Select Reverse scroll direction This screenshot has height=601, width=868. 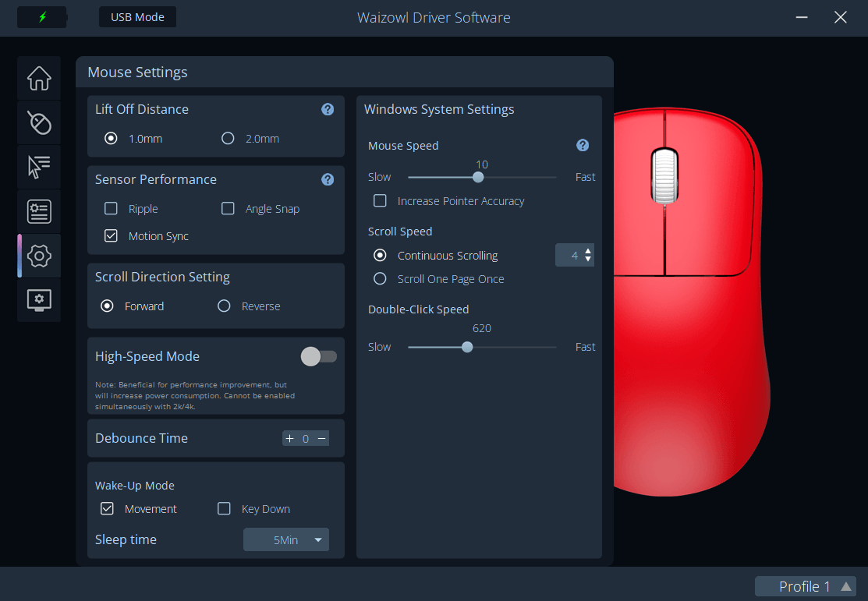click(224, 306)
